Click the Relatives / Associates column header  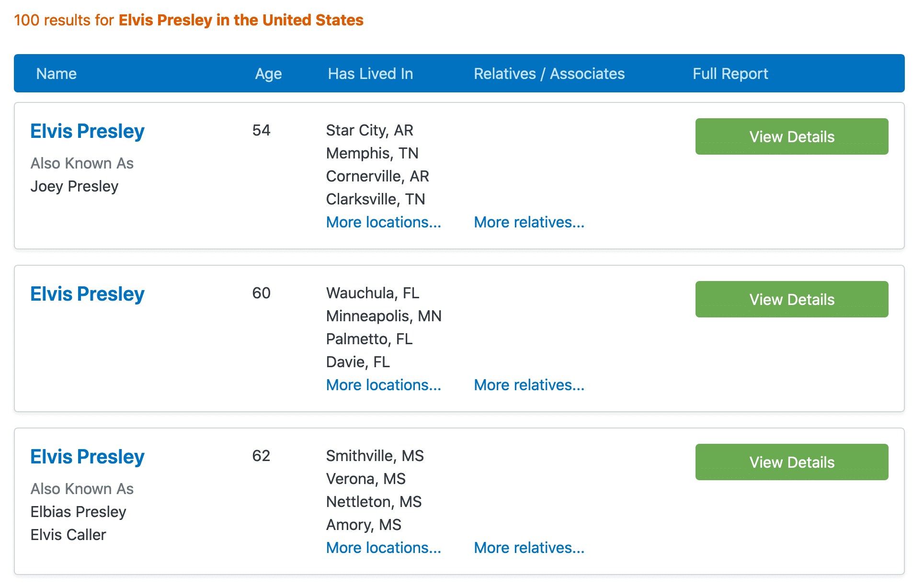pos(549,73)
